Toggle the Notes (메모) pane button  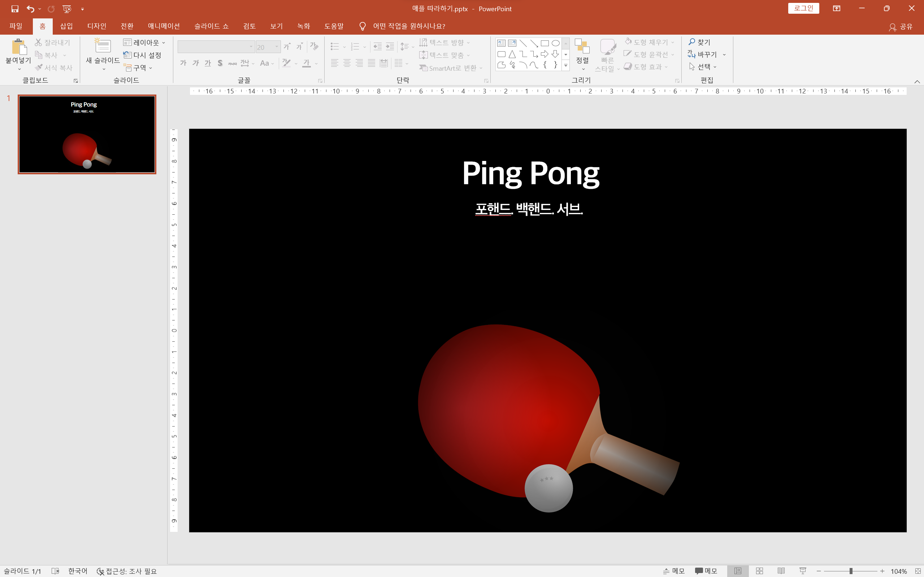click(x=674, y=571)
